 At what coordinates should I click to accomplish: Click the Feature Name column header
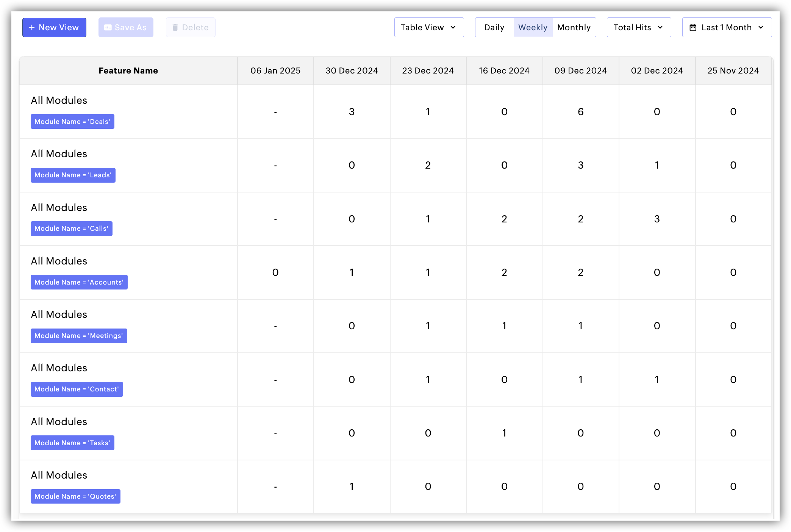pyautogui.click(x=128, y=71)
